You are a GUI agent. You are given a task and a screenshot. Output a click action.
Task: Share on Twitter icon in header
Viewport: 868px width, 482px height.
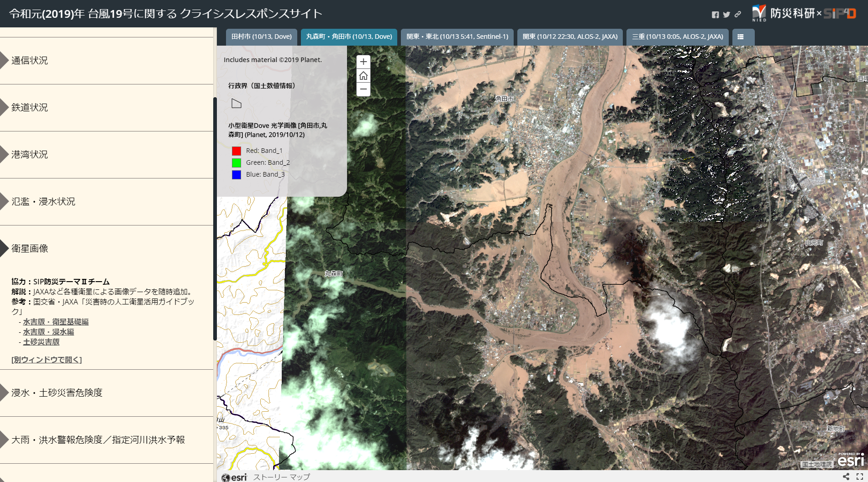[x=726, y=15]
